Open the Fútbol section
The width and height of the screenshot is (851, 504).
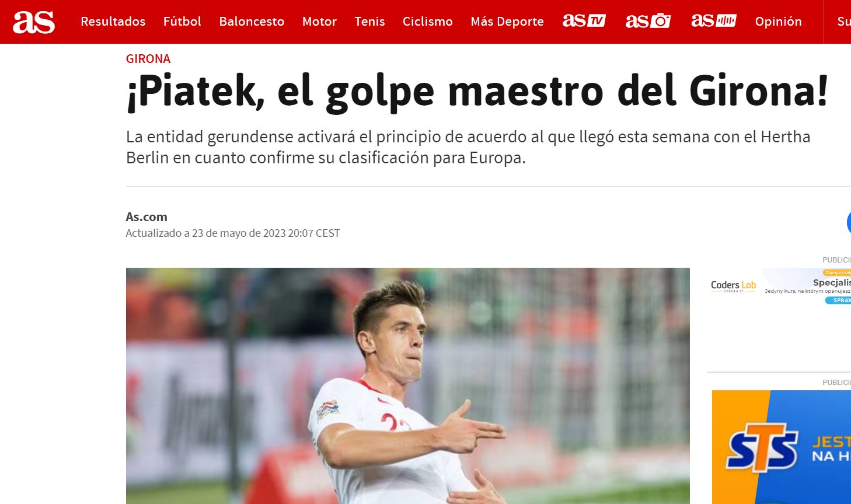182,22
